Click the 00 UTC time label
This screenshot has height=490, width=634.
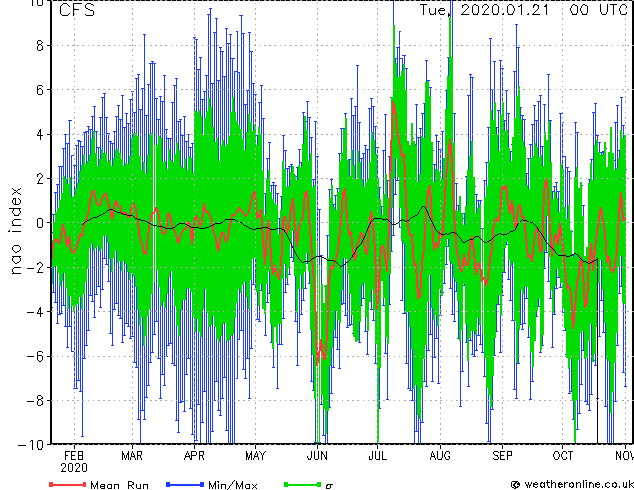[x=598, y=10]
